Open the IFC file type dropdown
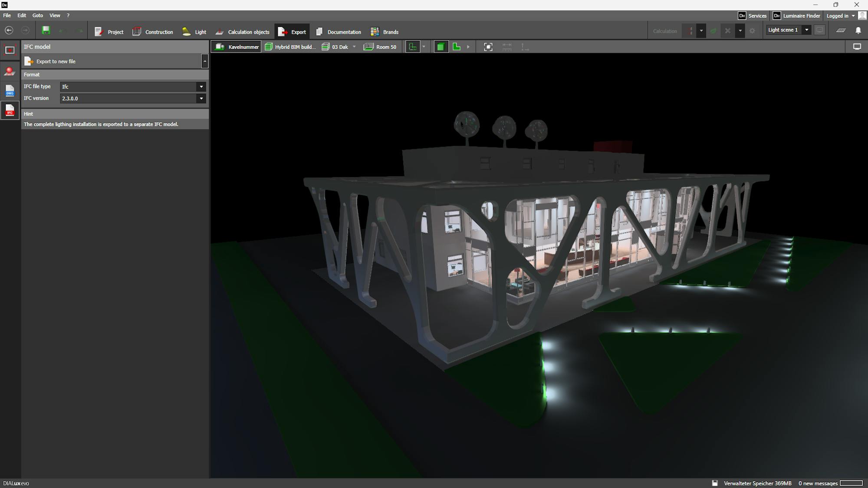The image size is (868, 488). [201, 87]
